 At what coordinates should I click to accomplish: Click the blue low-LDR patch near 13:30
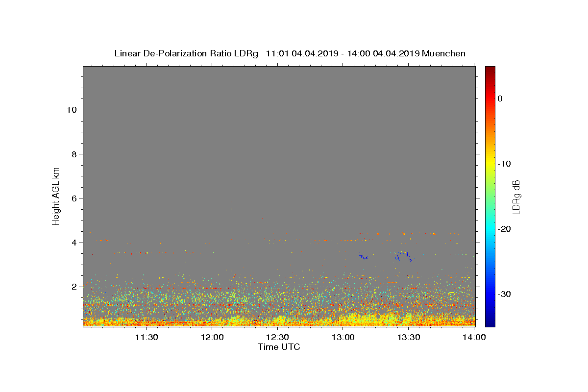[x=404, y=256]
